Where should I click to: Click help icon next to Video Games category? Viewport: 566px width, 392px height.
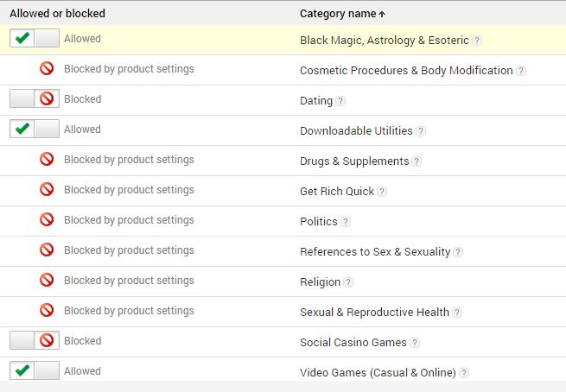(464, 373)
